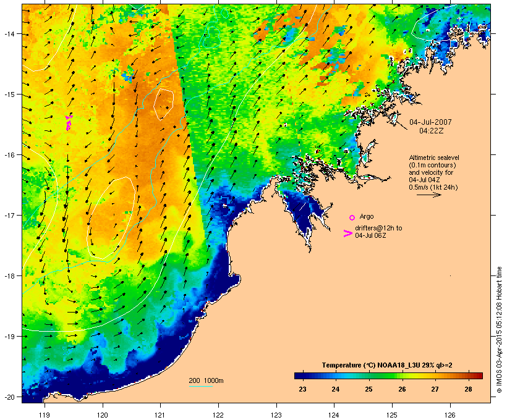Click the small white sea-level contour near 121E 15S
This screenshot has width=507, height=420.
[164, 104]
